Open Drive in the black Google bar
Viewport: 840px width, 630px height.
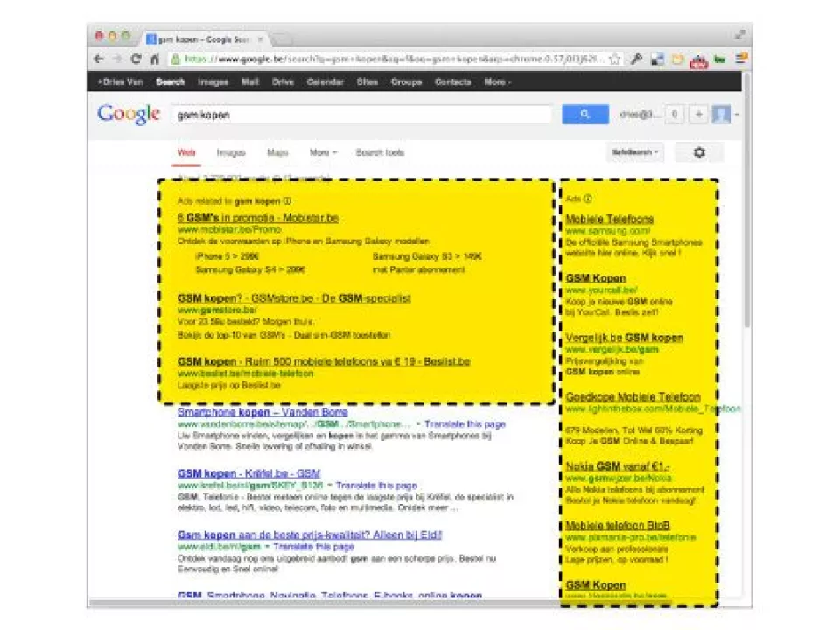pos(283,82)
